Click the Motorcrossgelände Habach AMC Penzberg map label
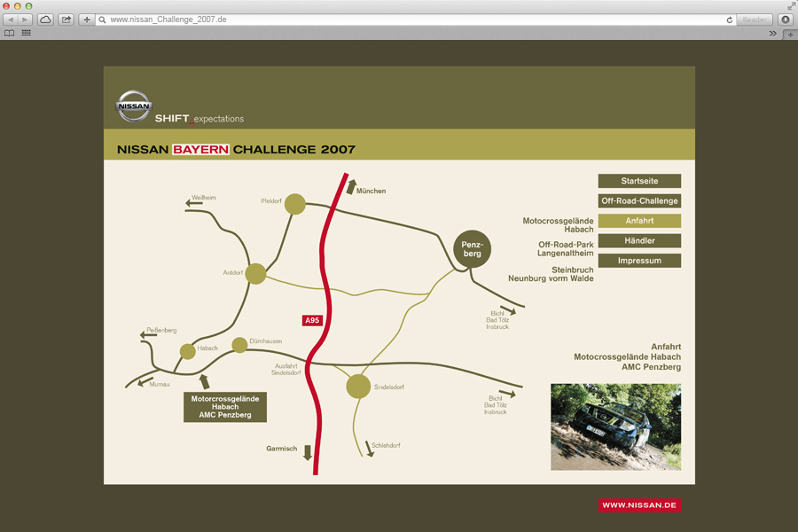This screenshot has height=532, width=798. [x=225, y=407]
